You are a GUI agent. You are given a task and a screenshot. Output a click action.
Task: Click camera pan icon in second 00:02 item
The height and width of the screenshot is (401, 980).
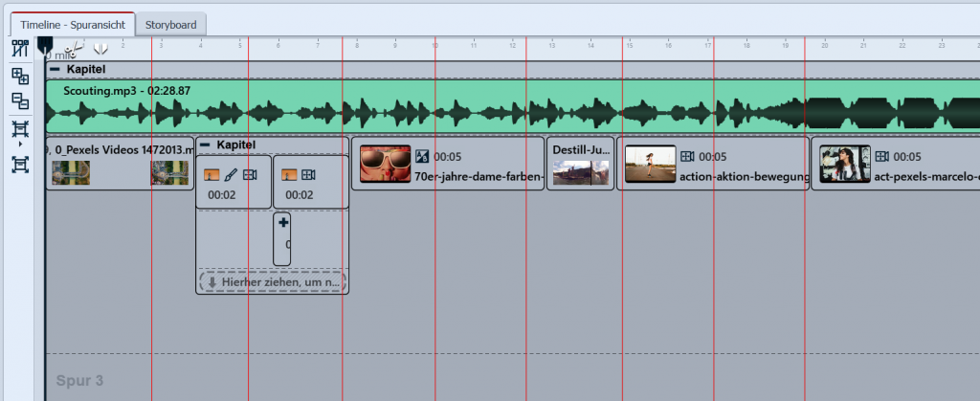[x=308, y=175]
